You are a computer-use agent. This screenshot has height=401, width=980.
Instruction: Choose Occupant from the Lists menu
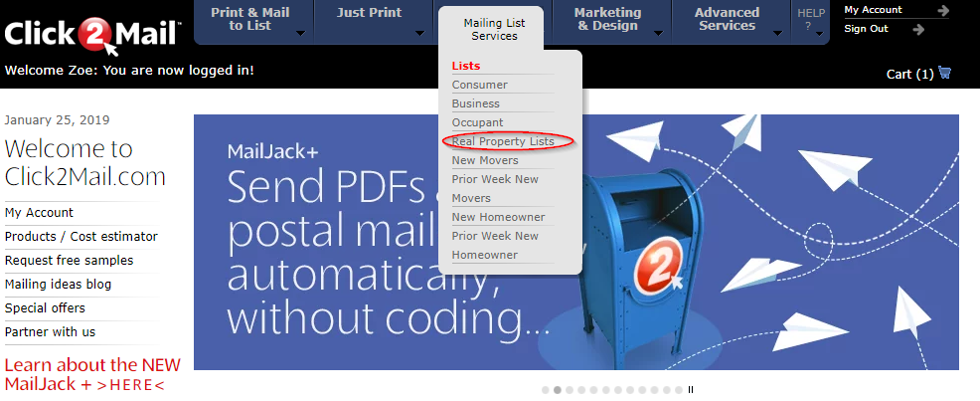click(x=477, y=122)
